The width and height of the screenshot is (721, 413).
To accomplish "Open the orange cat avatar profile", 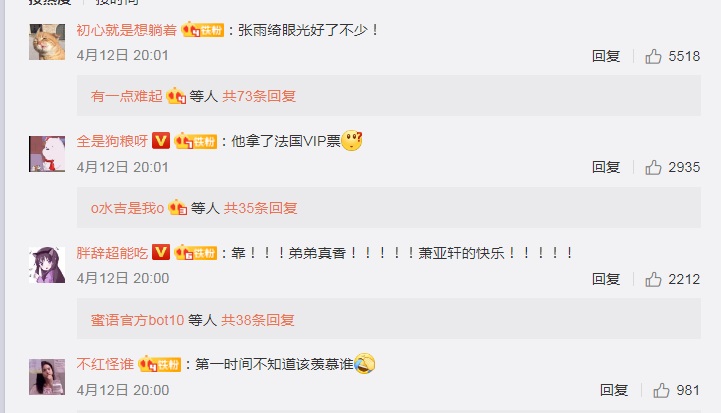I will click(47, 42).
